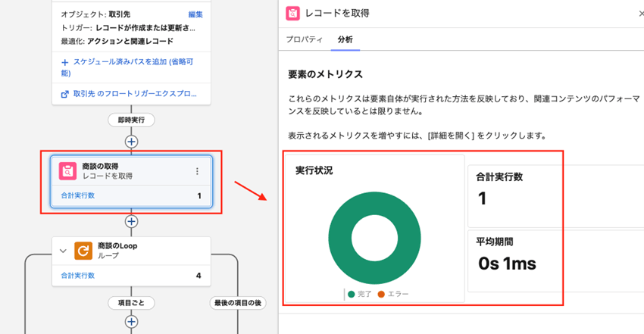Select the 分析 tab
Image resolution: width=644 pixels, height=334 pixels.
click(x=345, y=39)
